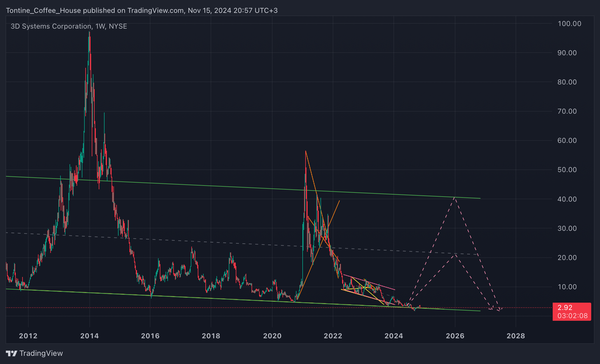Click the publisher header 'Tontine_Coffee_House published on TradingView.com'
600x364 pixels.
pyautogui.click(x=95, y=11)
